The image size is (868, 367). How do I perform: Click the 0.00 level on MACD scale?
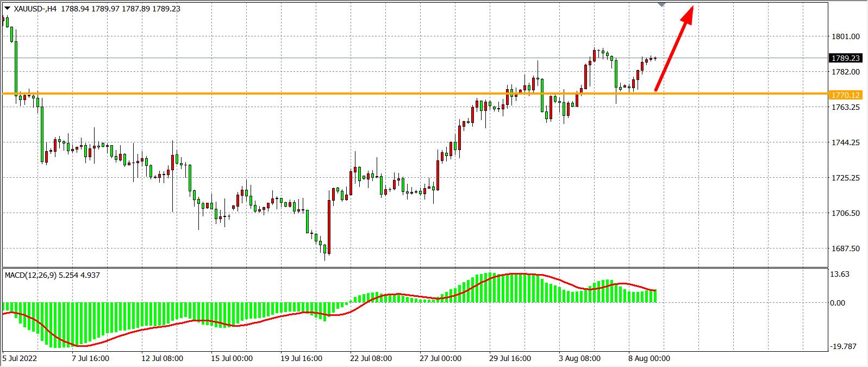coord(838,303)
